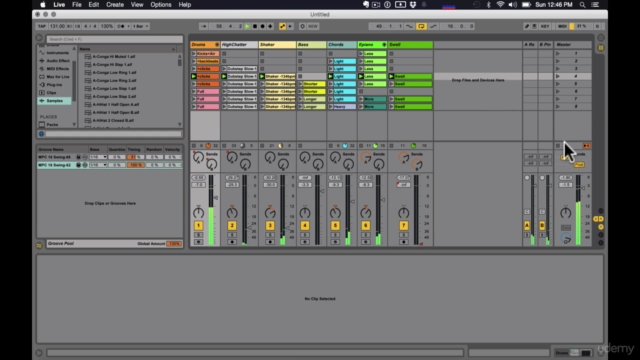
Task: Click the transport Stop button
Action: point(255,26)
